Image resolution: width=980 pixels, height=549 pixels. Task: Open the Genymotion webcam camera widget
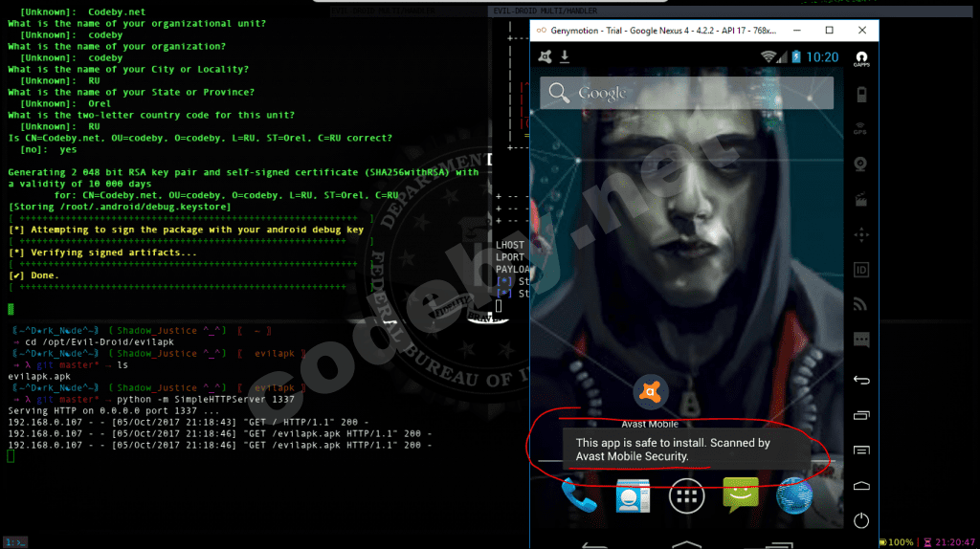click(x=860, y=164)
